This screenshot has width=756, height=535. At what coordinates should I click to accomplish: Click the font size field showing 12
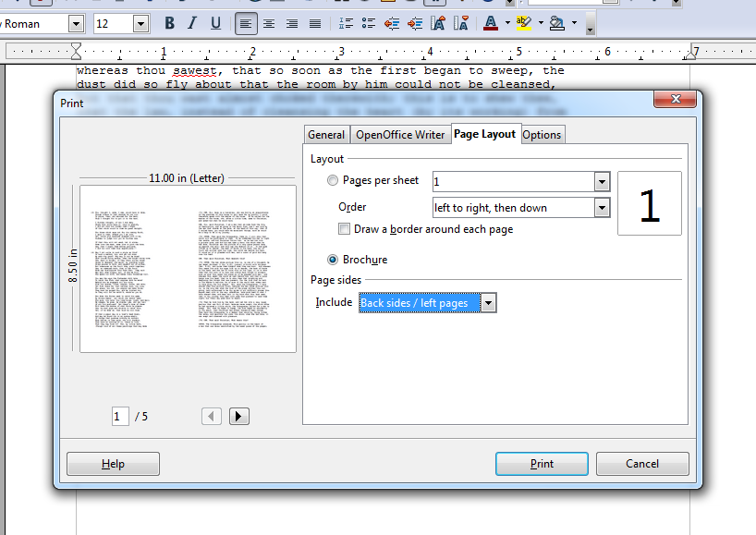click(x=114, y=24)
